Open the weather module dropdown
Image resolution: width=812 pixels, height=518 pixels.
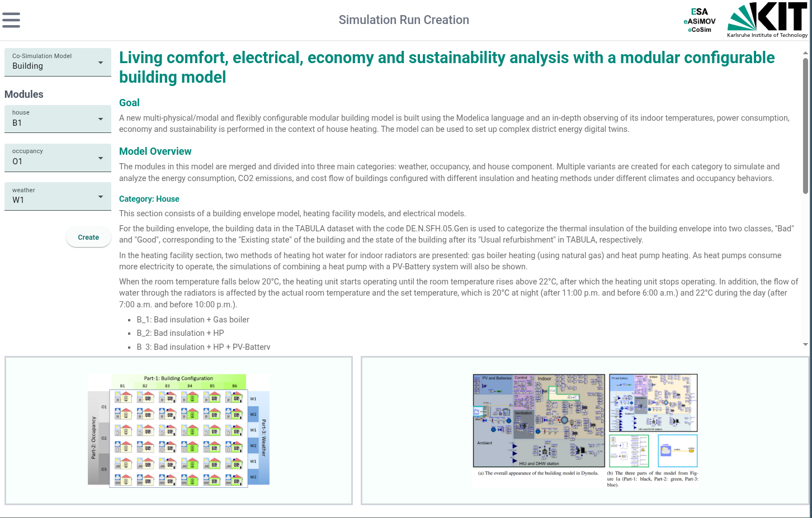[58, 196]
